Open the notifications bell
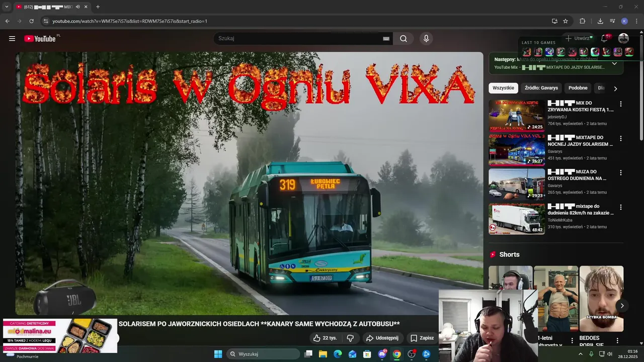 click(604, 39)
